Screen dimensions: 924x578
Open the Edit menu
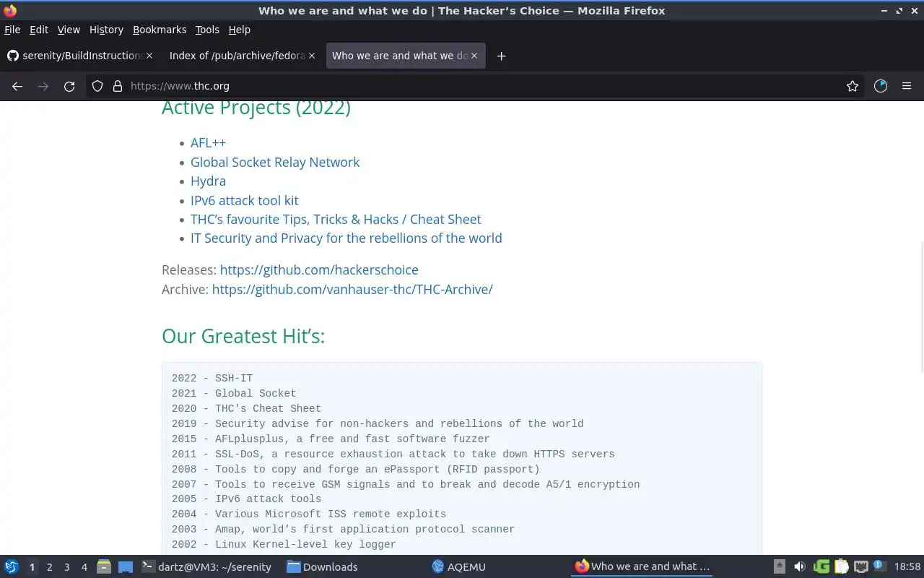pyautogui.click(x=39, y=30)
